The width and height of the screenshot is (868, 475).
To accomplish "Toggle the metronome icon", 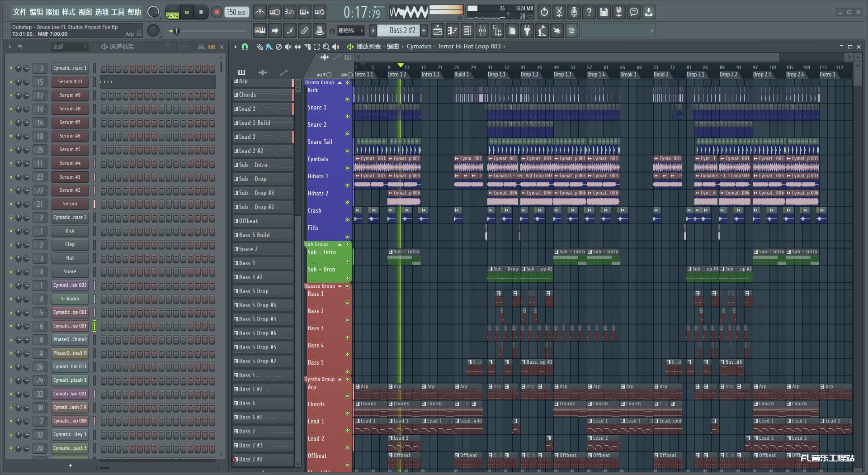I will pyautogui.click(x=259, y=12).
